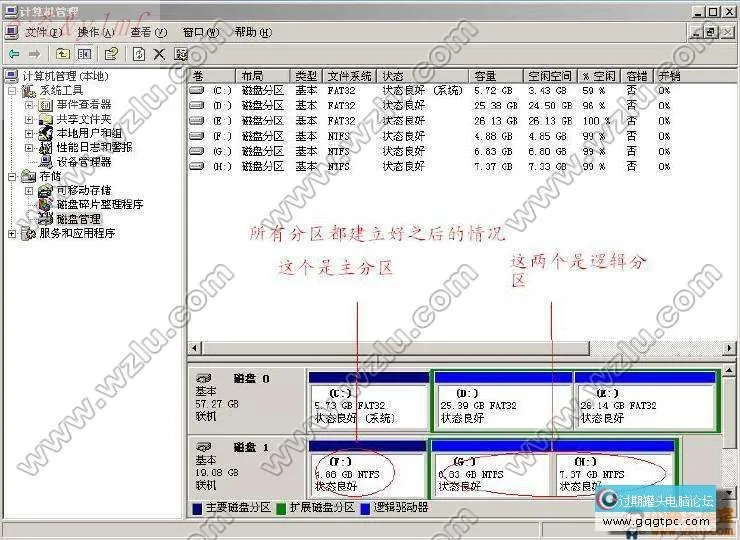Screen dimensions: 740x540
Task: Collapse the 系统工具 tree node
Action: coord(13,91)
